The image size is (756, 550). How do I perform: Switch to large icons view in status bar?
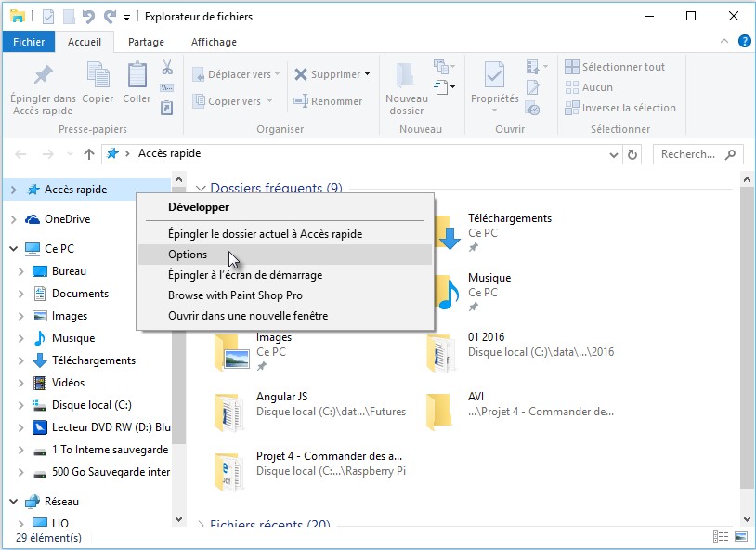coord(739,537)
